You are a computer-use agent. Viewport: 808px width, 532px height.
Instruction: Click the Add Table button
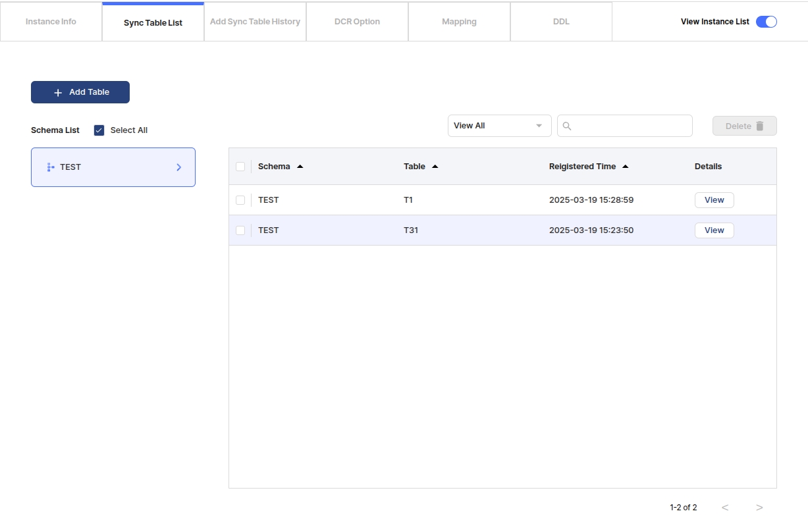pos(80,92)
